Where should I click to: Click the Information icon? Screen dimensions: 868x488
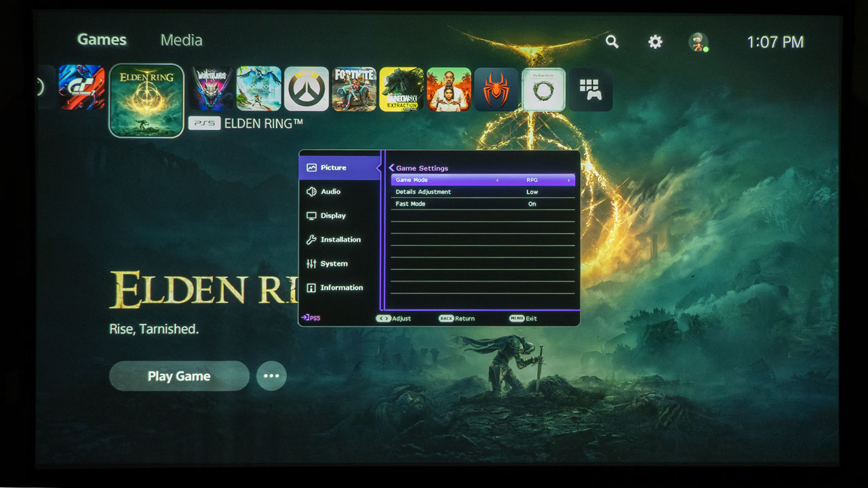point(311,288)
